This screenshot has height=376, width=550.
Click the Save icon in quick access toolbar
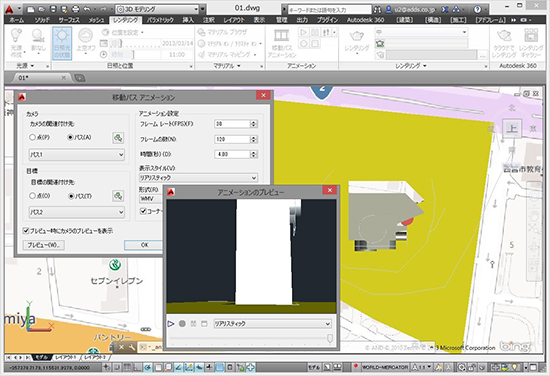pyautogui.click(x=53, y=9)
